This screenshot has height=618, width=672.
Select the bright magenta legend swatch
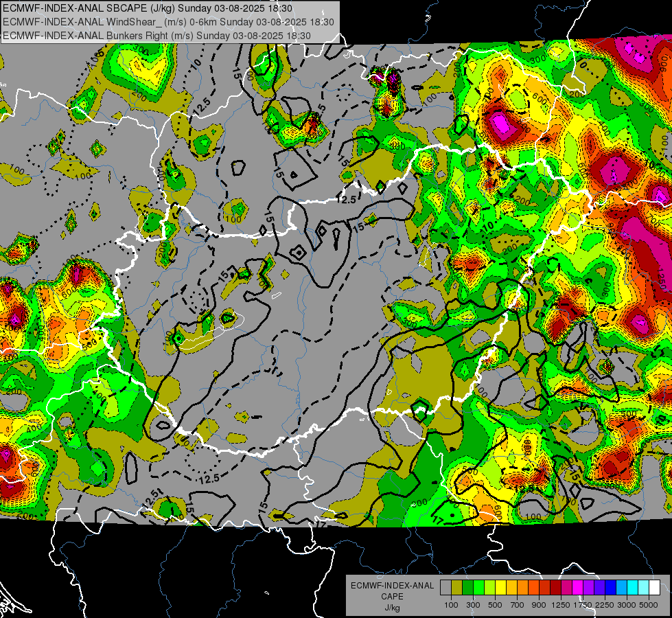tap(577, 587)
